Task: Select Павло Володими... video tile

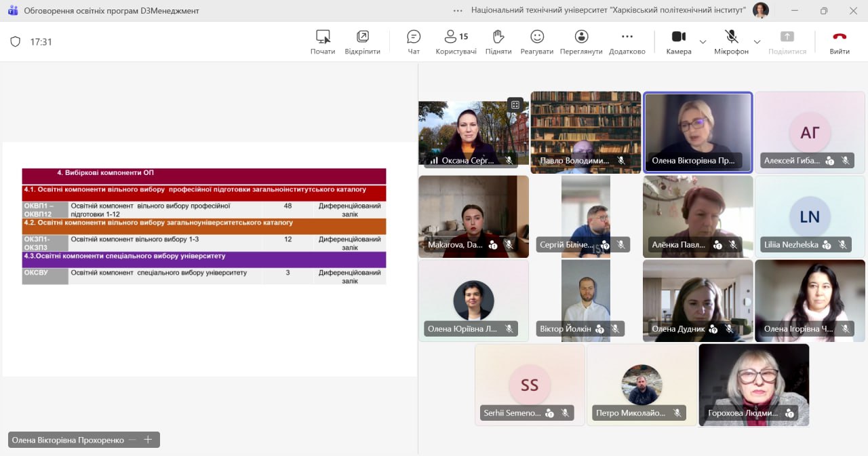Action: [x=586, y=132]
